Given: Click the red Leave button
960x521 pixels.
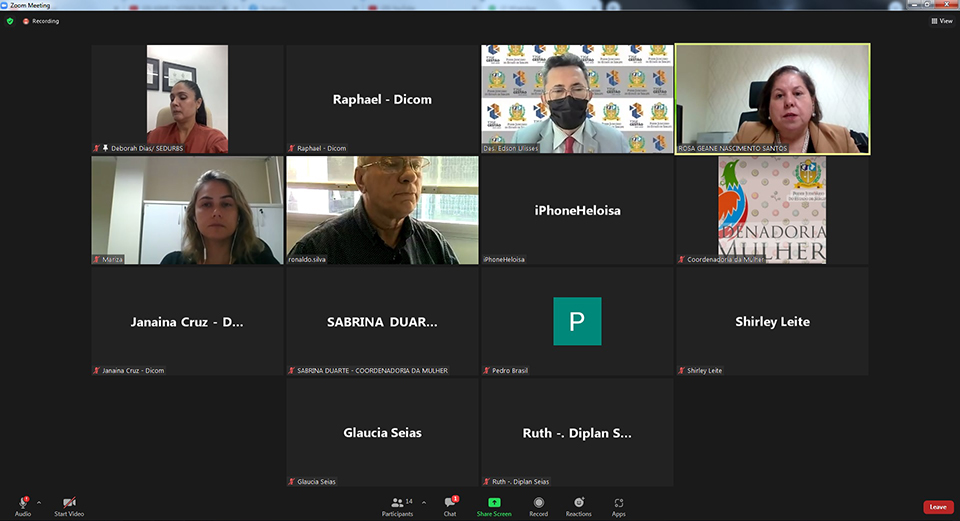Looking at the screenshot, I should (x=937, y=507).
